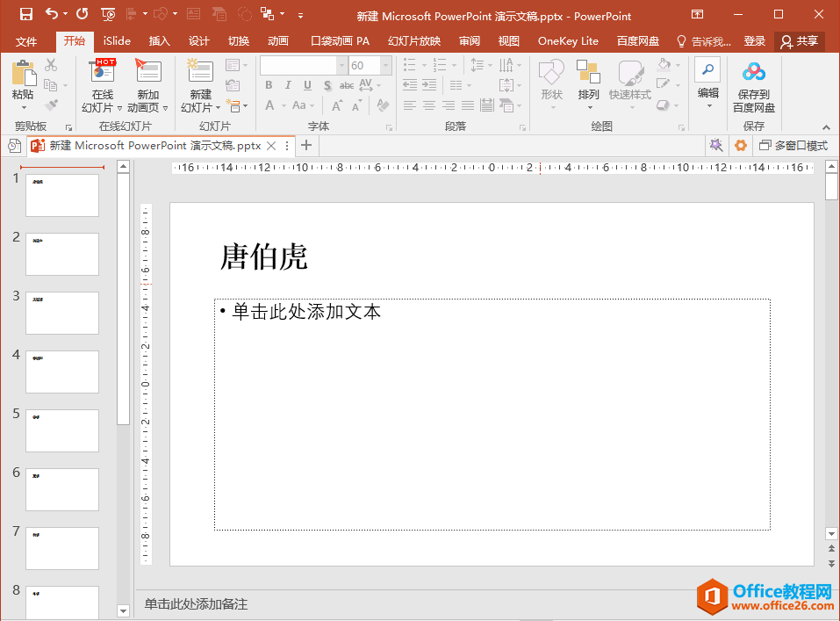The height and width of the screenshot is (621, 840).
Task: Expand the font size 60 dropdown
Action: tap(385, 65)
